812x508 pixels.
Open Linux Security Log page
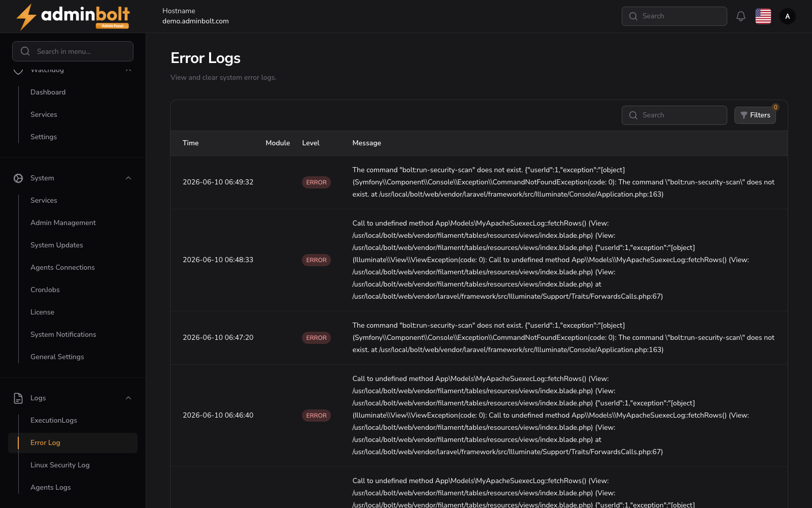pos(60,465)
